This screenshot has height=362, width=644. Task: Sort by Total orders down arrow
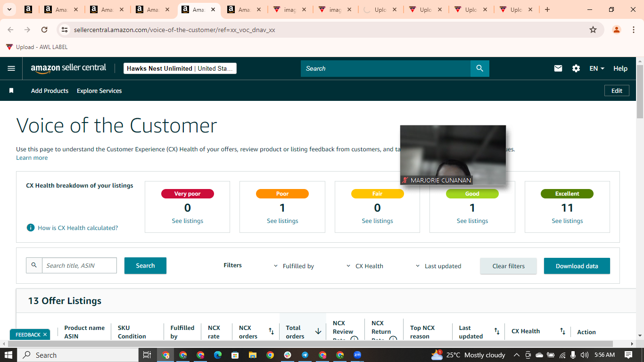[318, 331]
